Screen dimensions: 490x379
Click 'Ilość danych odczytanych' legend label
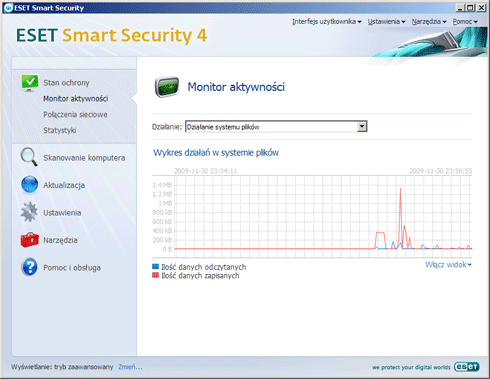tap(204, 267)
